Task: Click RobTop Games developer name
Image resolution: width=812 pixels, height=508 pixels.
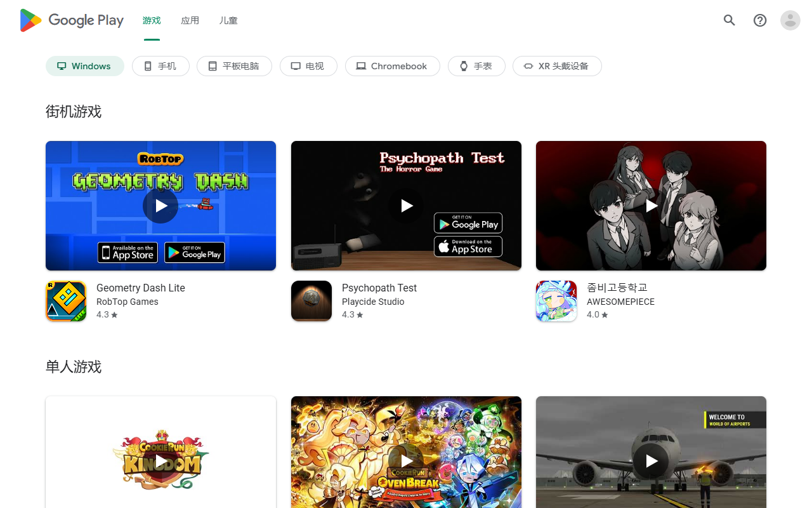Action: pos(128,302)
